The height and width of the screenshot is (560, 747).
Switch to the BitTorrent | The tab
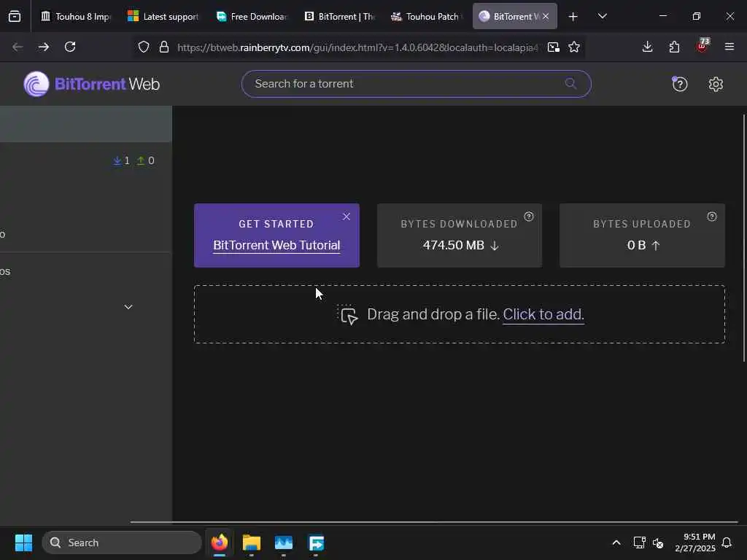click(339, 17)
